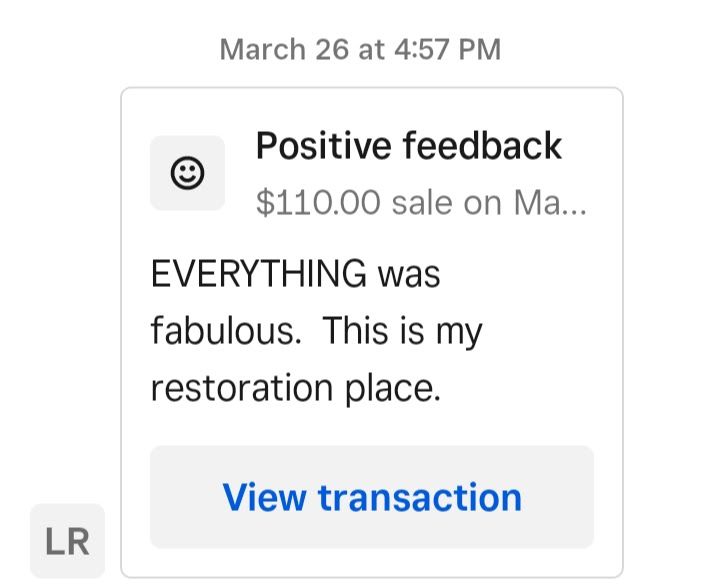This screenshot has width=720, height=587.
Task: Select the Positive feedback heading
Action: 409,146
